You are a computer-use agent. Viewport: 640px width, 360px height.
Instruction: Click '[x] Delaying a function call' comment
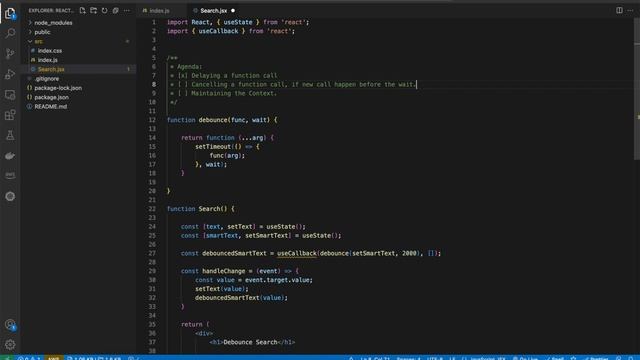[x=227, y=76]
